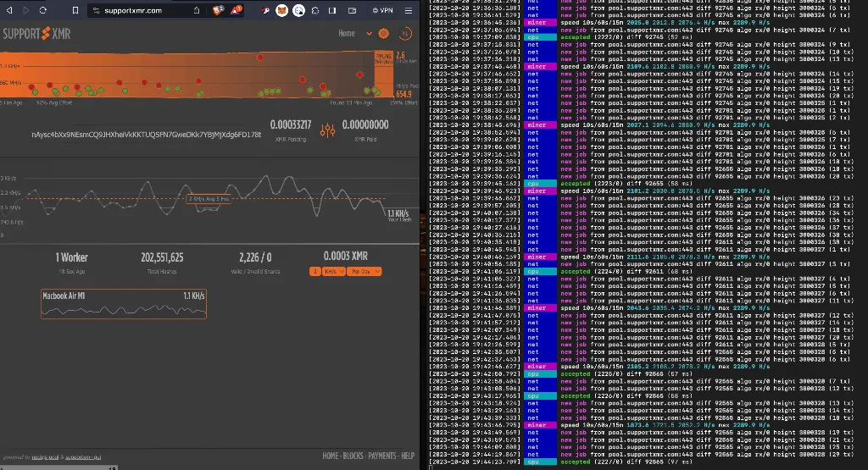Open miner settings sliders icon
The image size is (868, 470).
tap(327, 130)
